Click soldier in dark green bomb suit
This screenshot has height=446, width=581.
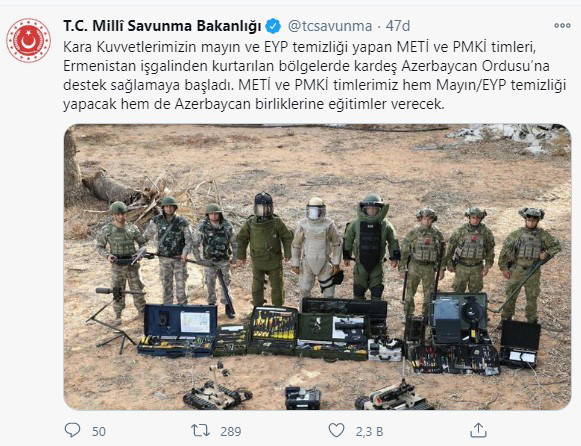tap(264, 248)
